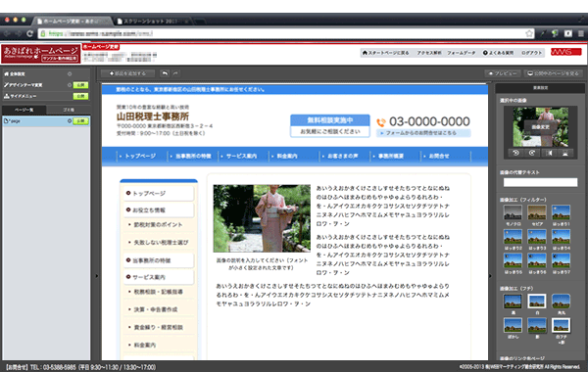Collapse the right settings panel arrow handle
The width and height of the screenshot is (588, 372).
(491, 276)
